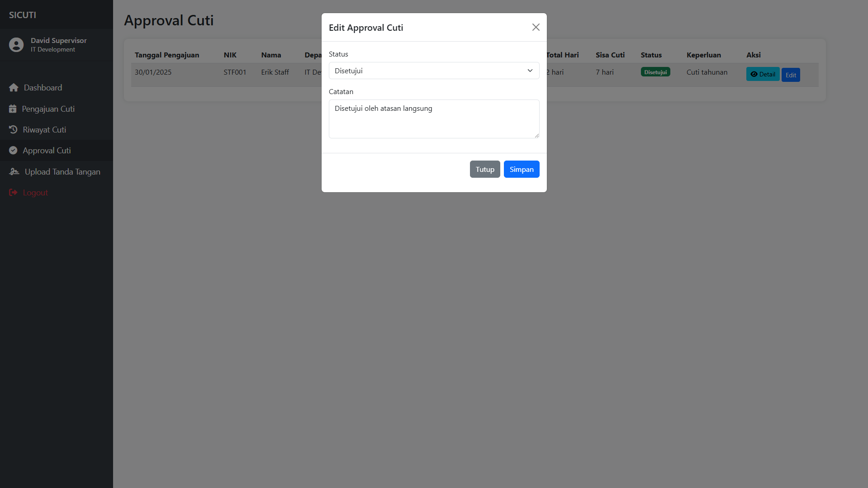Click the David Supervisor avatar icon
Viewport: 868px width, 488px height.
(16, 45)
